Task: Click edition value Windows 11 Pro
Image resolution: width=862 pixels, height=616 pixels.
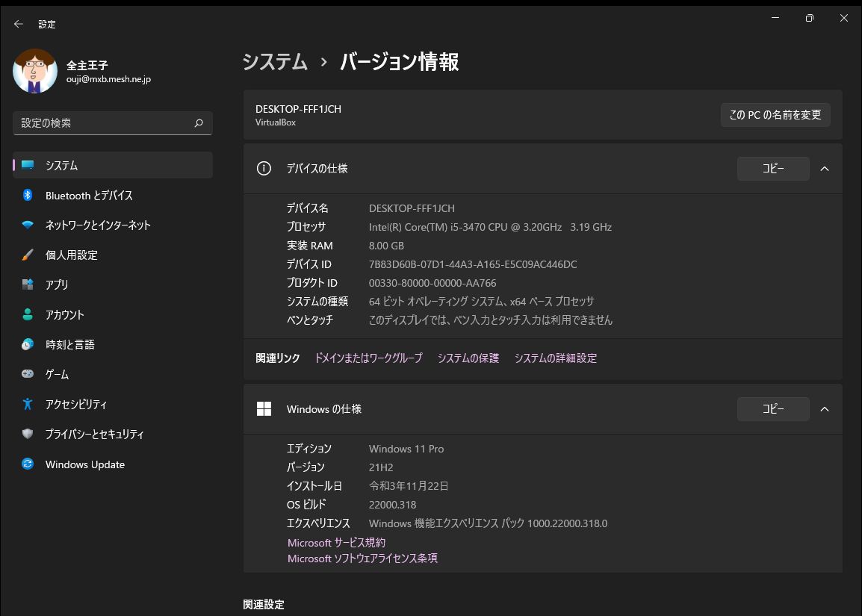Action: point(406,449)
